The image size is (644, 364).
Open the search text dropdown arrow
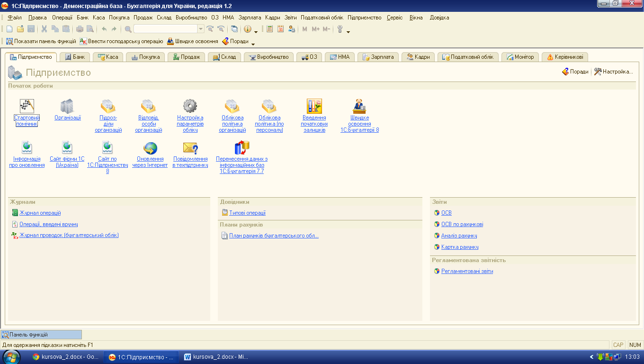(201, 29)
